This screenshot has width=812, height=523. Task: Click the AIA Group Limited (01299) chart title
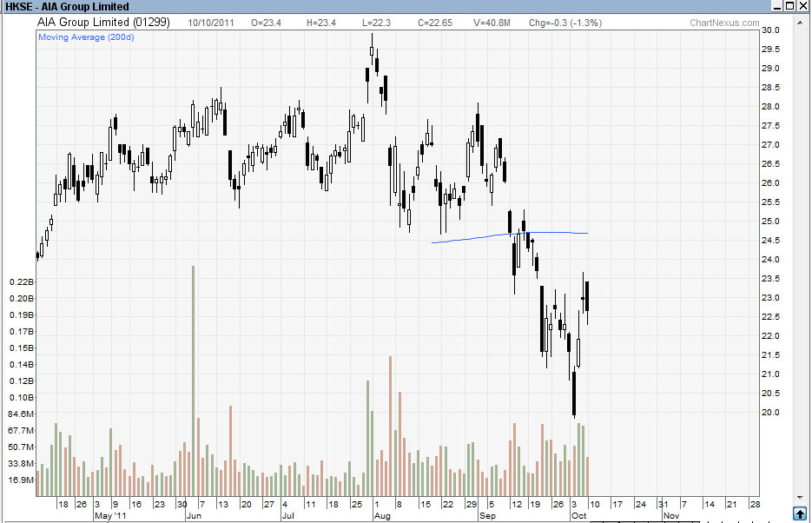pyautogui.click(x=103, y=23)
